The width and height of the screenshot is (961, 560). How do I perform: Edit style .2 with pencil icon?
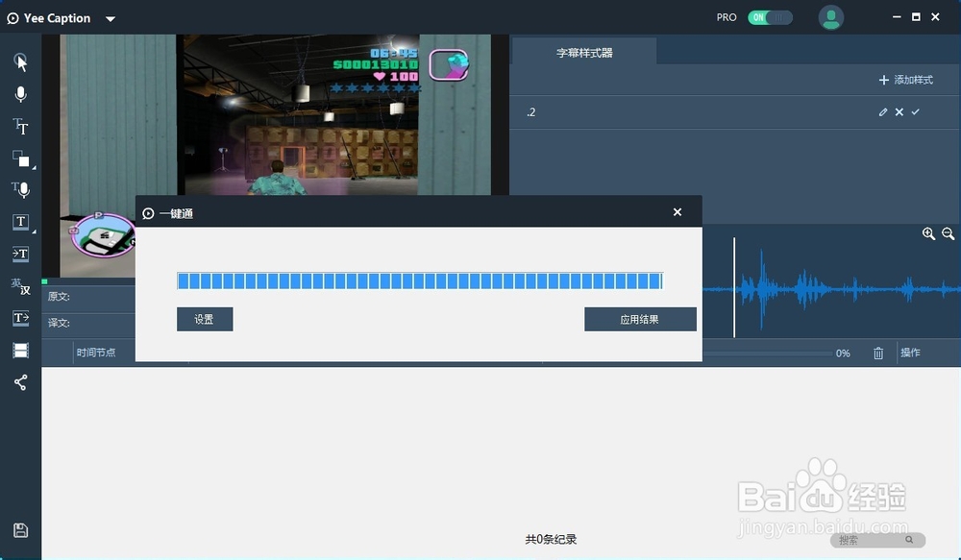882,112
